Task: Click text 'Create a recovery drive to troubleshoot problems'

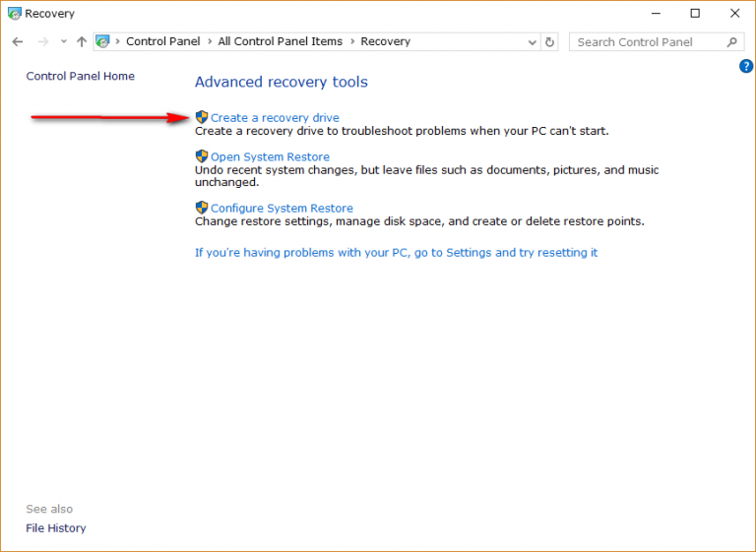Action: pos(331,131)
